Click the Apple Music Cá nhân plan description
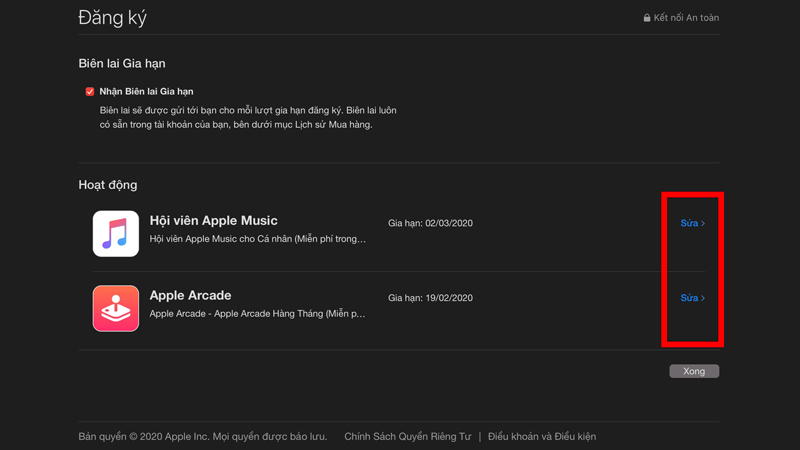The image size is (800, 450). (257, 240)
